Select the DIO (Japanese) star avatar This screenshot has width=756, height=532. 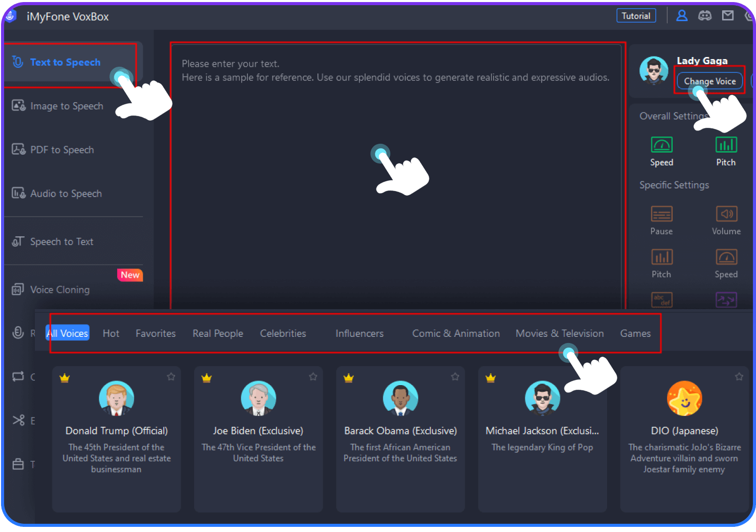tap(684, 398)
